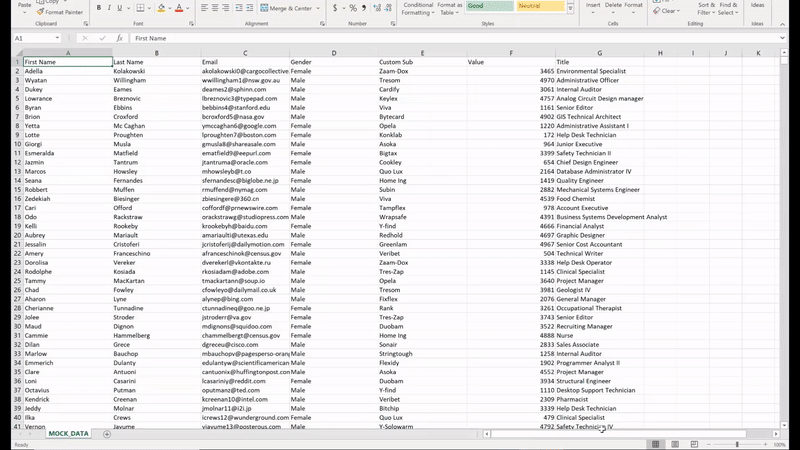
Task: Toggle bold formatting
Action: point(98,8)
